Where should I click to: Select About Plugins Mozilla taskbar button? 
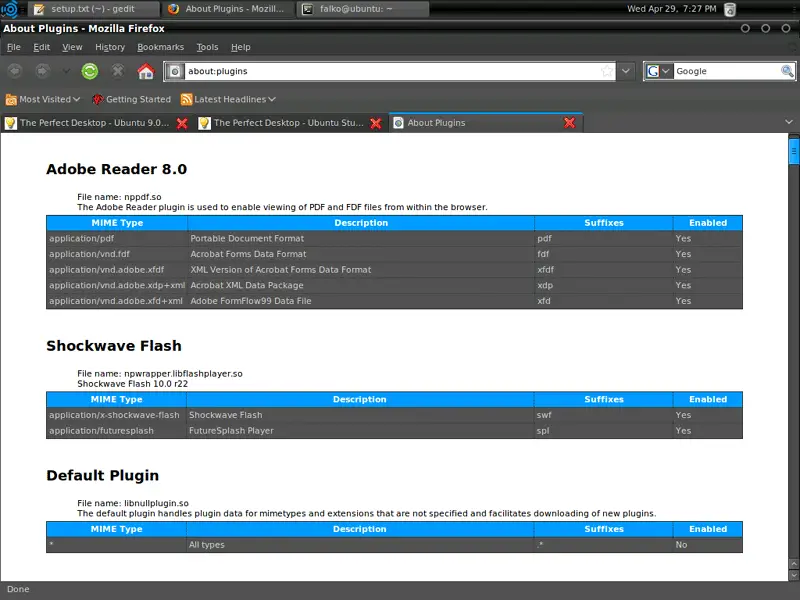coord(227,9)
